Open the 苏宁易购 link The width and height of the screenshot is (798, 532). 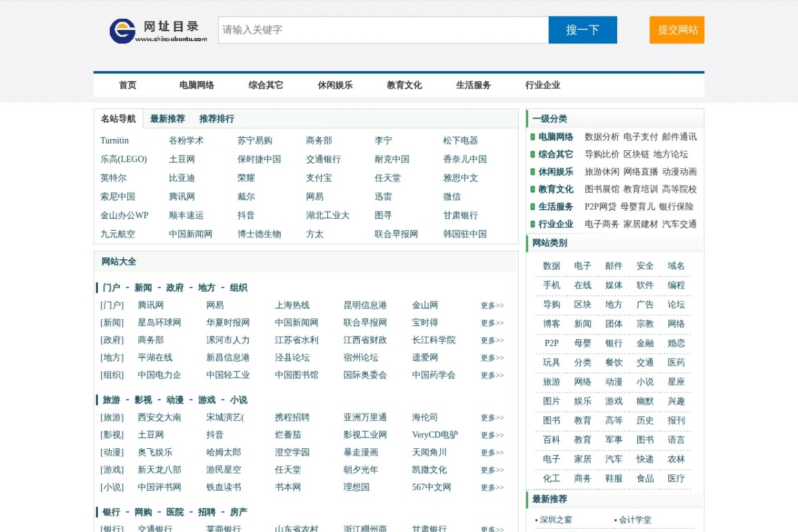tap(255, 141)
